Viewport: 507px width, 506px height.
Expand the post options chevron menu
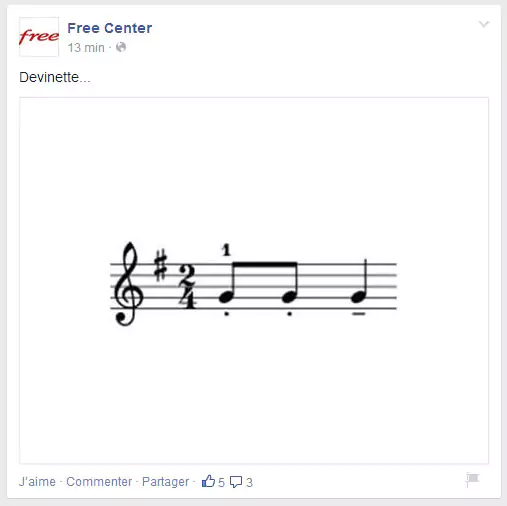(x=484, y=24)
